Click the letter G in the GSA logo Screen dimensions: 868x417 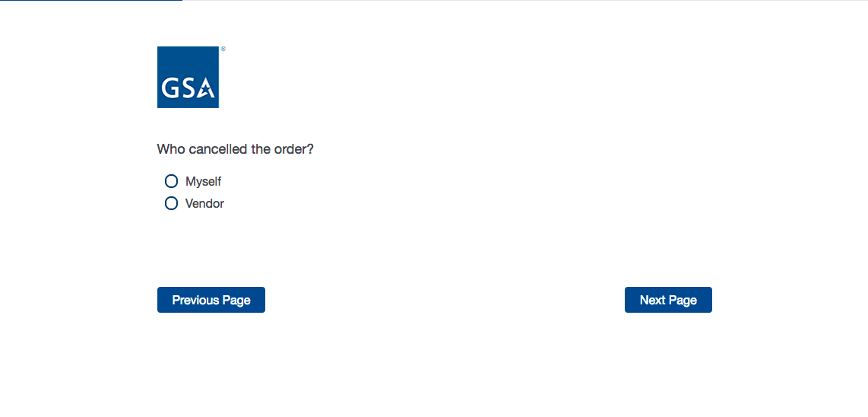point(170,88)
